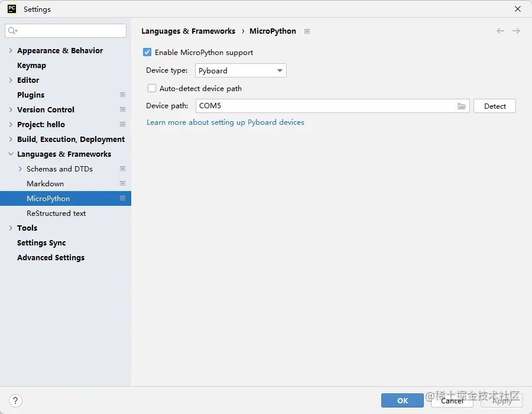Image resolution: width=532 pixels, height=414 pixels.
Task: Click the icon beside the MicroPython tree entry
Action: (x=123, y=198)
